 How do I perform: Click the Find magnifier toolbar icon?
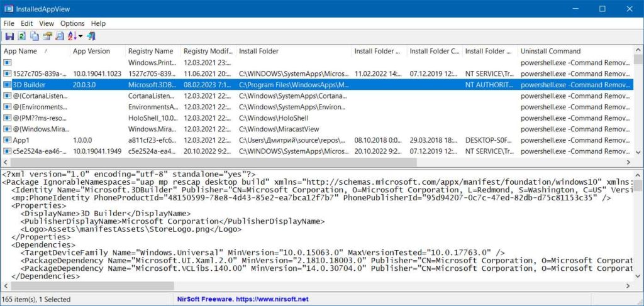coord(60,36)
